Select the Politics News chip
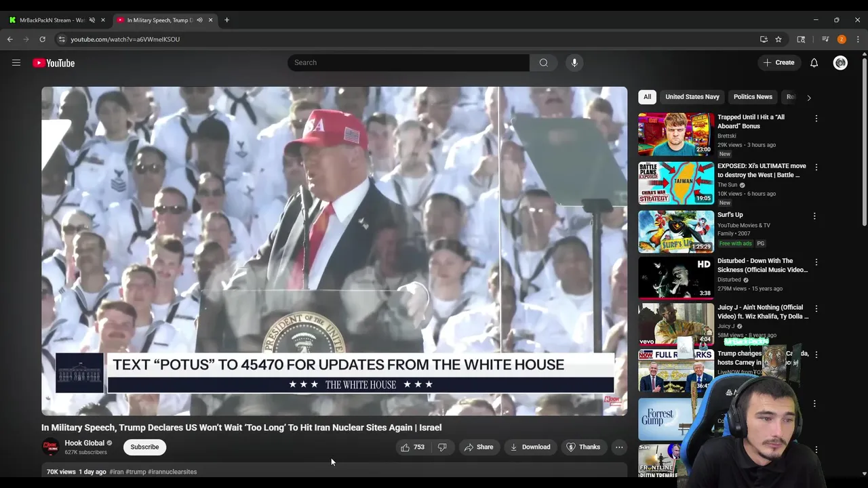Screen dimensions: 868x488 click(753, 97)
